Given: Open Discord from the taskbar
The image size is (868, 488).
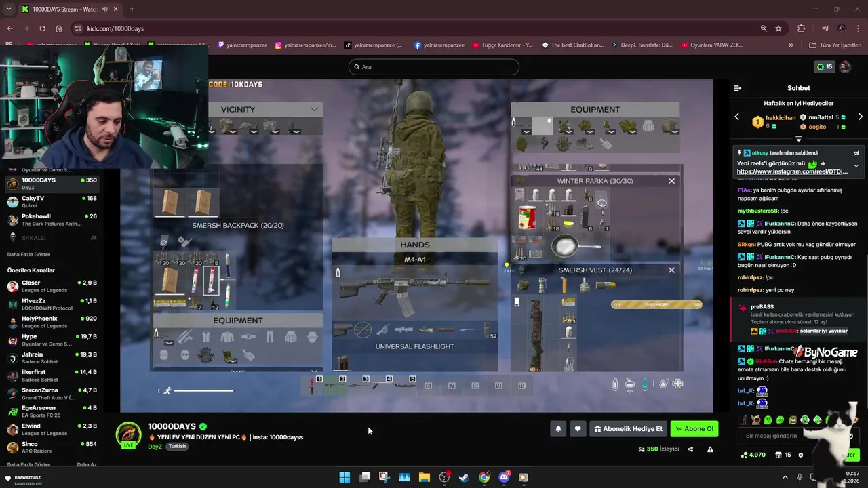Looking at the screenshot, I should coord(504,477).
